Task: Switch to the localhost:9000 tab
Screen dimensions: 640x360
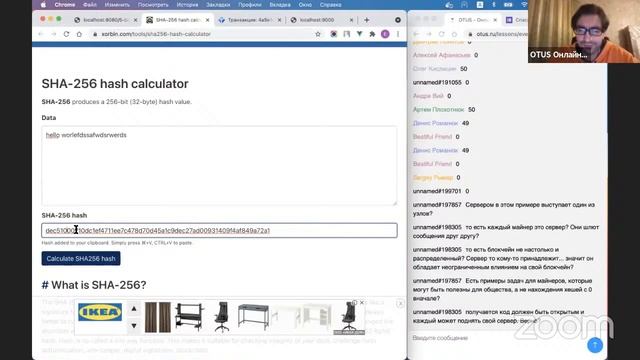Action: coord(317,20)
